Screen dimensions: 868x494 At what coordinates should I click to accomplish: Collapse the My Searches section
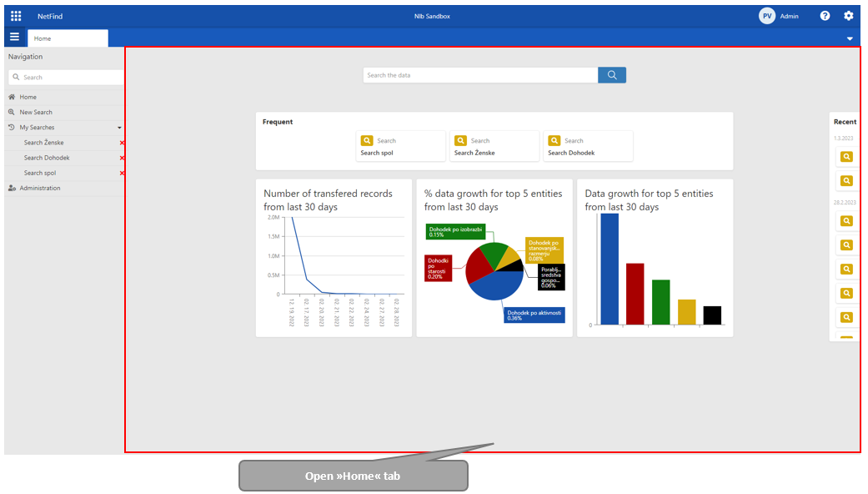click(119, 128)
